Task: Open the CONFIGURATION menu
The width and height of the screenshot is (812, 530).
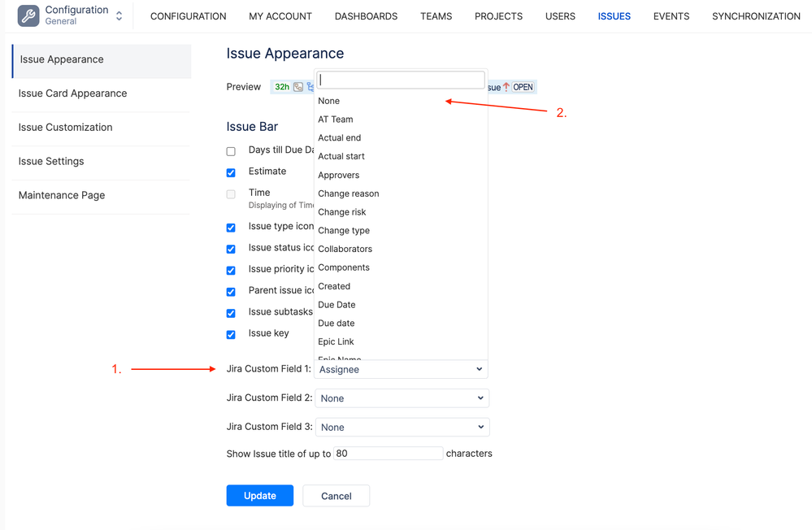Action: coord(188,16)
